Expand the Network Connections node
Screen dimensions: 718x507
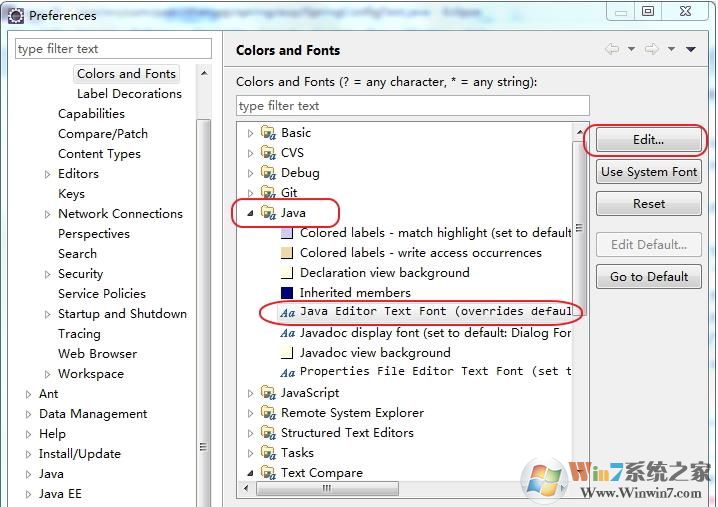click(x=48, y=214)
